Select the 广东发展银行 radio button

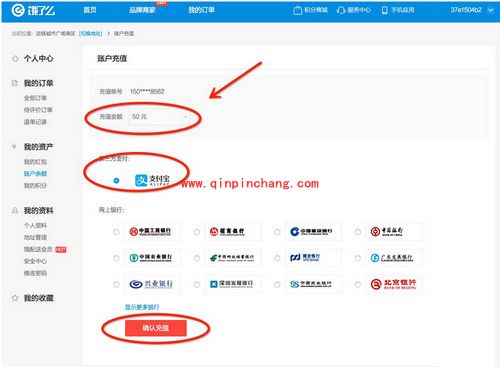(x=358, y=258)
